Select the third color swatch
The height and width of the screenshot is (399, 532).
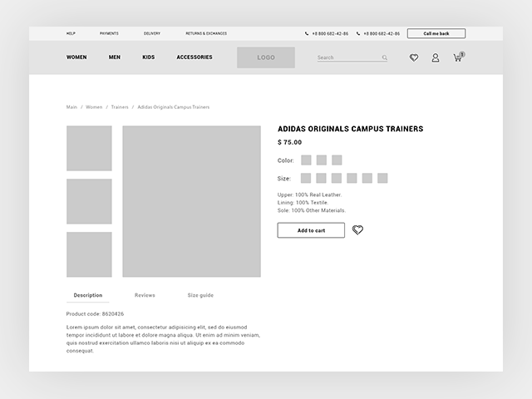[337, 160]
